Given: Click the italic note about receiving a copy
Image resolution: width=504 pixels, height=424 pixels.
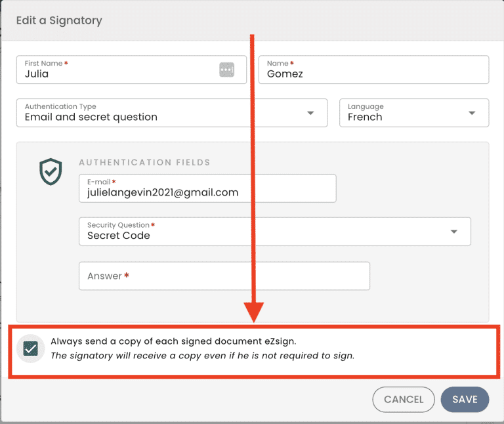Looking at the screenshot, I should [203, 356].
